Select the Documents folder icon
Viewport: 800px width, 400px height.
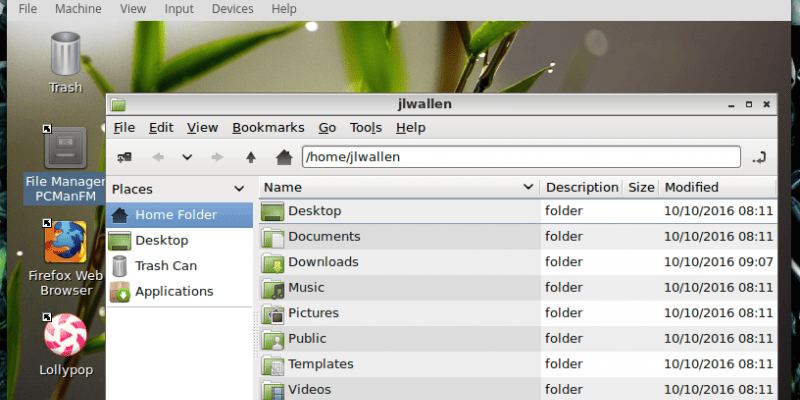[272, 237]
